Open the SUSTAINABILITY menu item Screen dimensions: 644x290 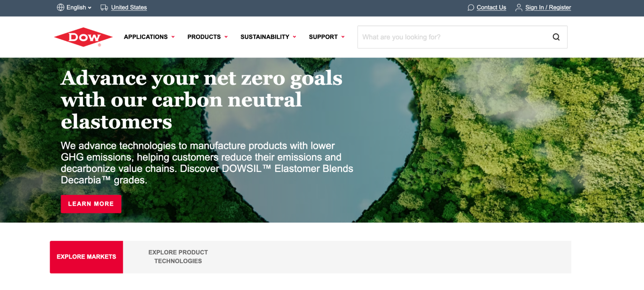coord(265,37)
